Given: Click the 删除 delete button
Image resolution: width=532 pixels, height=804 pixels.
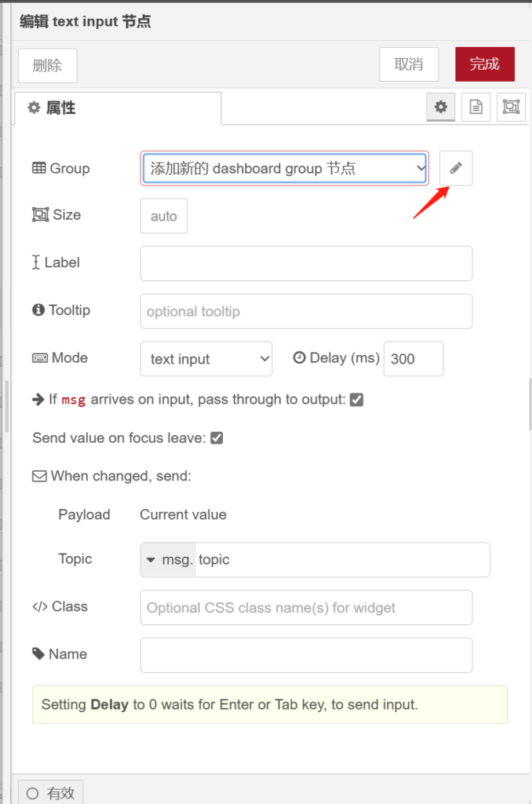Looking at the screenshot, I should coord(47,65).
